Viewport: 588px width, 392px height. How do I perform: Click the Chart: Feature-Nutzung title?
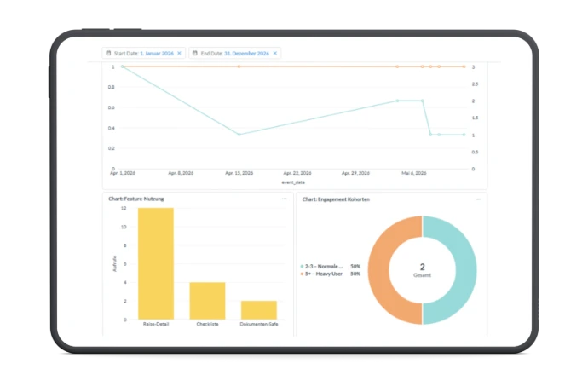[x=136, y=199]
